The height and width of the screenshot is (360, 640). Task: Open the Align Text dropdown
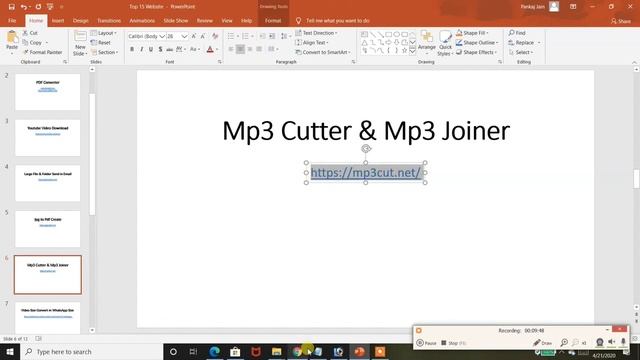[x=312, y=42]
